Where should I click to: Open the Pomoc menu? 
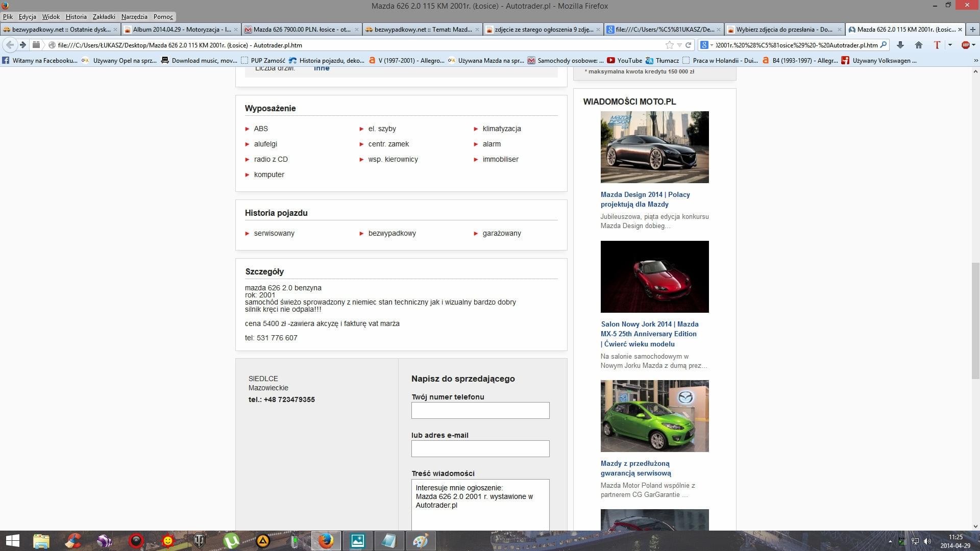click(x=163, y=17)
